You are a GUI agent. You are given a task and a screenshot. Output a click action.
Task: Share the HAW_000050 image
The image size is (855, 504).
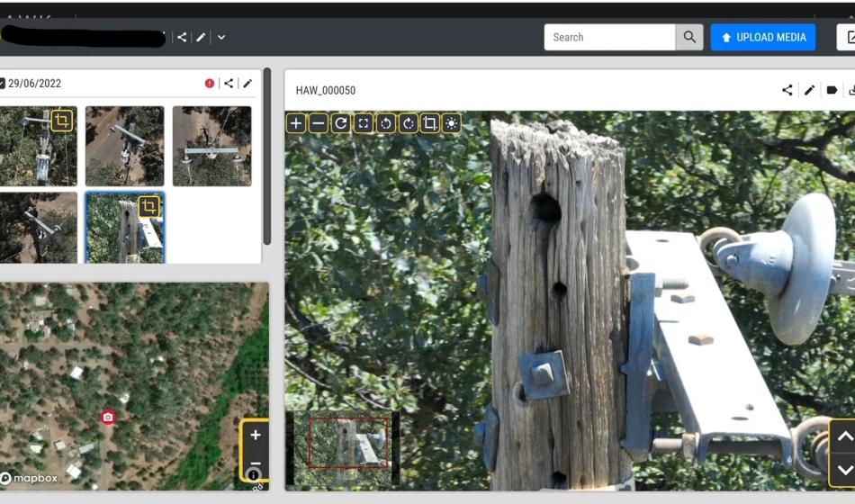pos(787,90)
